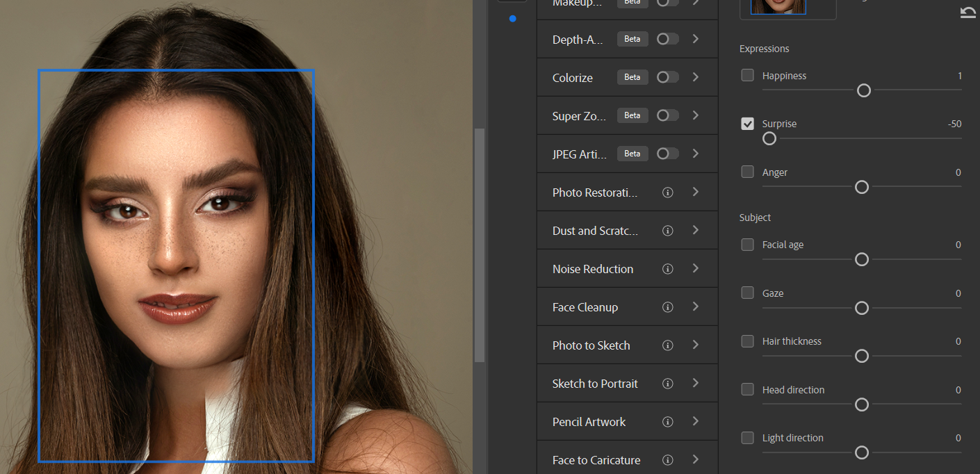Enable the Colorize filter toggle
This screenshot has width=980, height=474.
[x=667, y=77]
